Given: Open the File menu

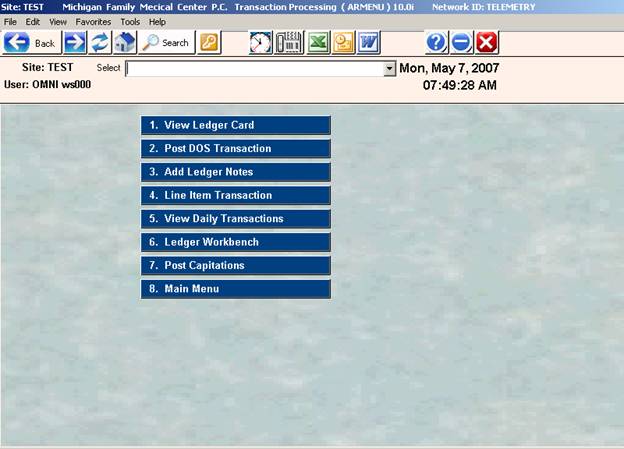Looking at the screenshot, I should (10, 21).
